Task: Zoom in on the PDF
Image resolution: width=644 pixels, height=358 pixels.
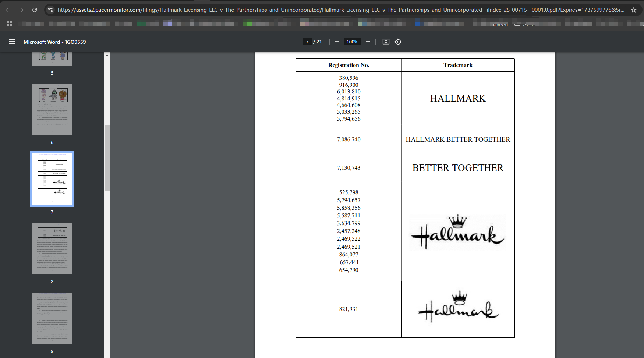Action: pyautogui.click(x=368, y=42)
